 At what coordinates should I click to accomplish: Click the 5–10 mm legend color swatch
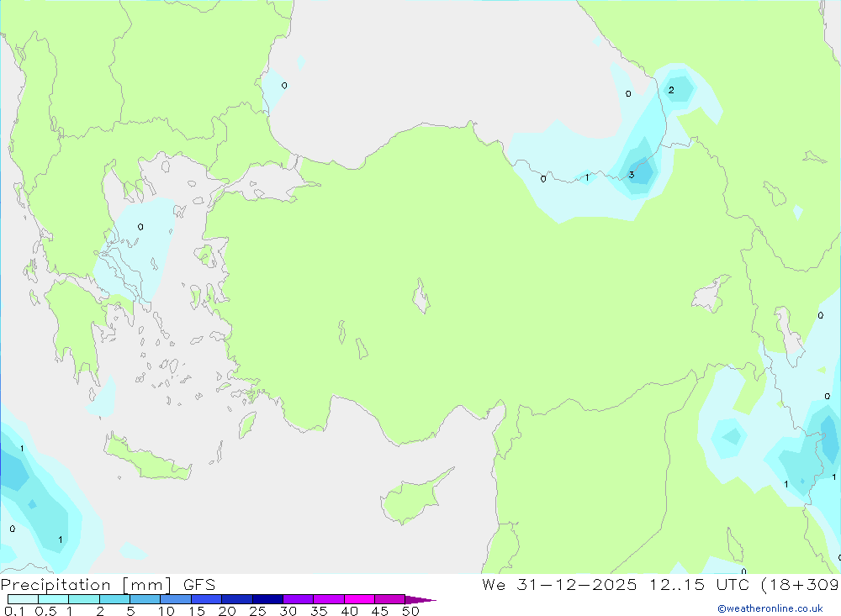click(145, 599)
